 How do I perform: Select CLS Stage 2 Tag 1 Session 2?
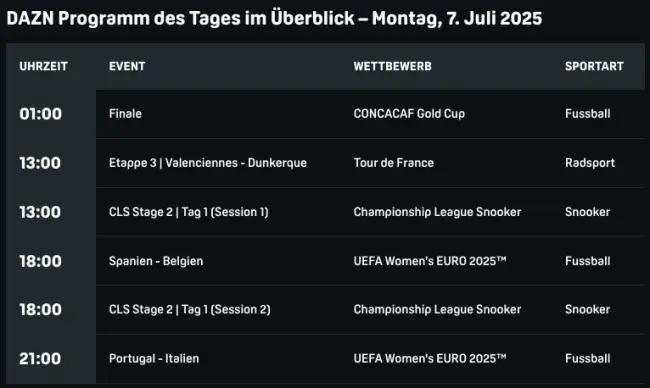point(189,310)
